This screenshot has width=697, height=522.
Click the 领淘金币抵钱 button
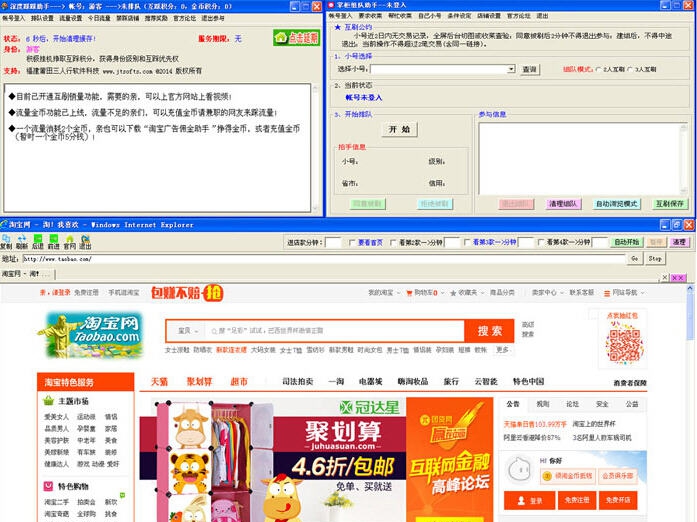(x=568, y=476)
